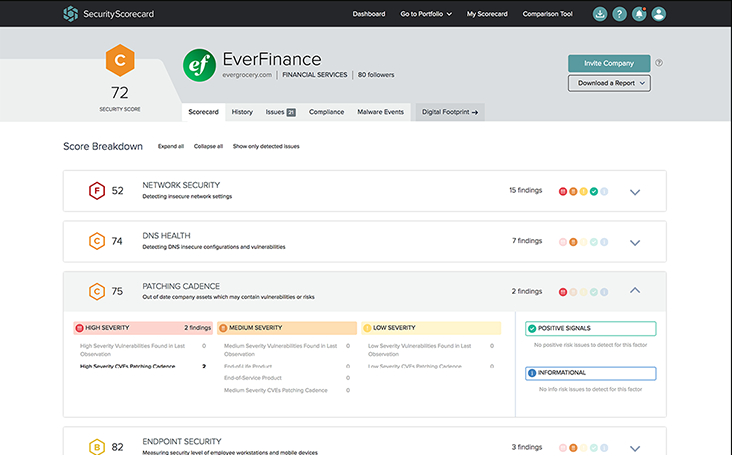Click Positive Signals green check icon
This screenshot has height=455, width=732.
pos(532,329)
